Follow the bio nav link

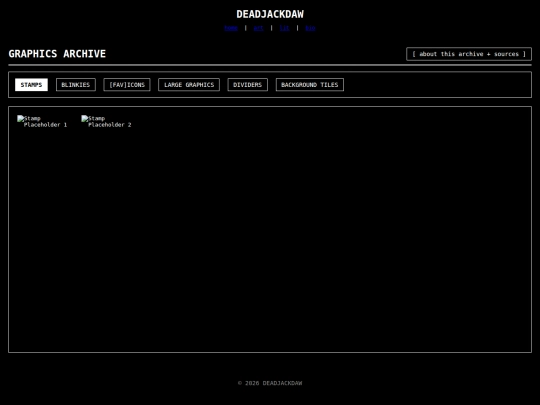(310, 28)
